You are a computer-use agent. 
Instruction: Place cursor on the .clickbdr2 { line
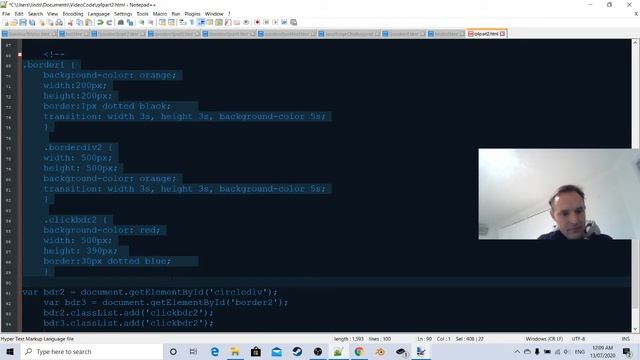click(x=76, y=220)
